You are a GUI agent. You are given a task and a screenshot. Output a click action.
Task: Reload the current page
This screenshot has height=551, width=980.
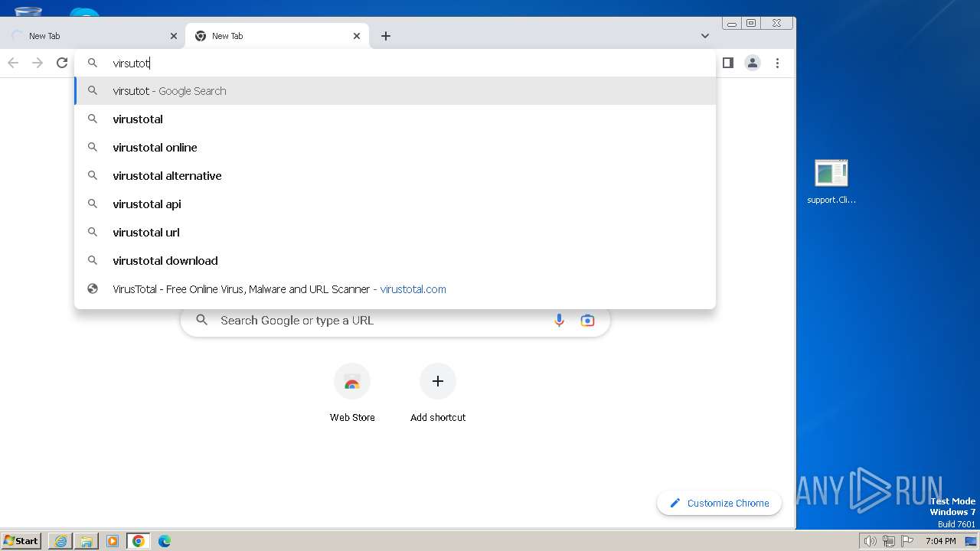tap(62, 63)
